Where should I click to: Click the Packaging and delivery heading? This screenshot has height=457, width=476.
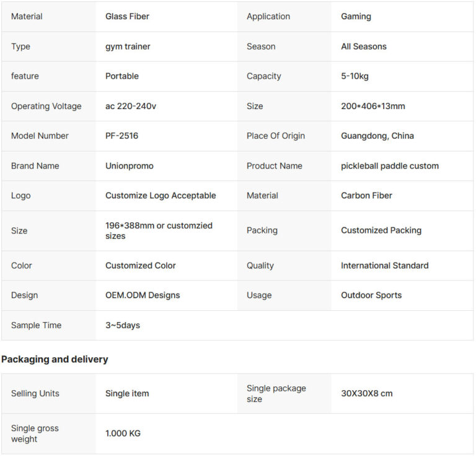(55, 359)
